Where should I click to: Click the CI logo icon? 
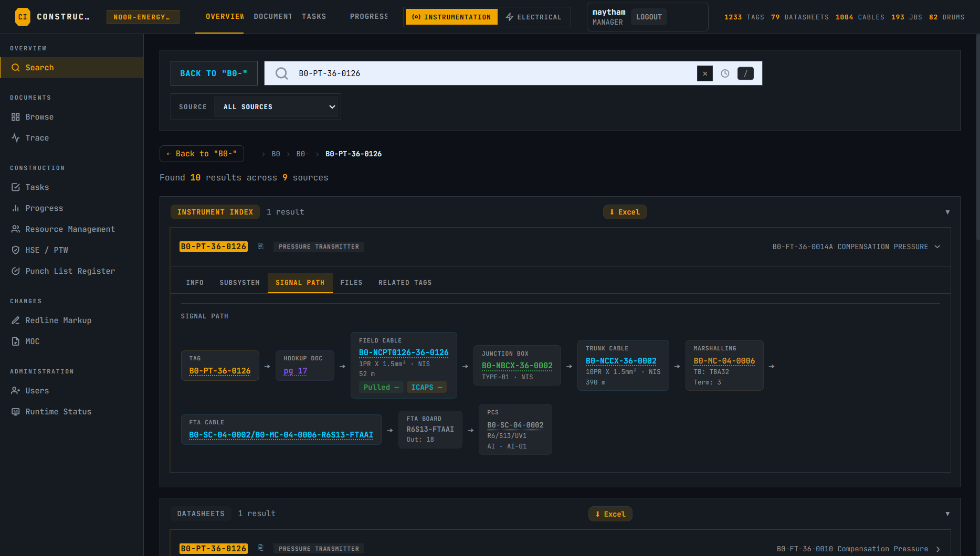pyautogui.click(x=23, y=17)
